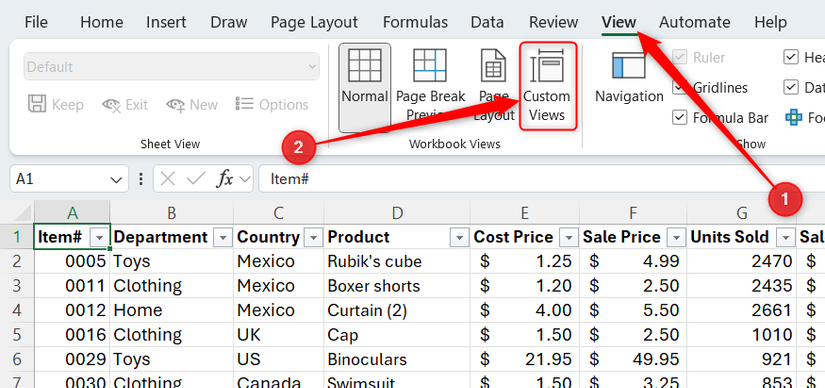Select cell containing Boxer shorts

coord(397,286)
